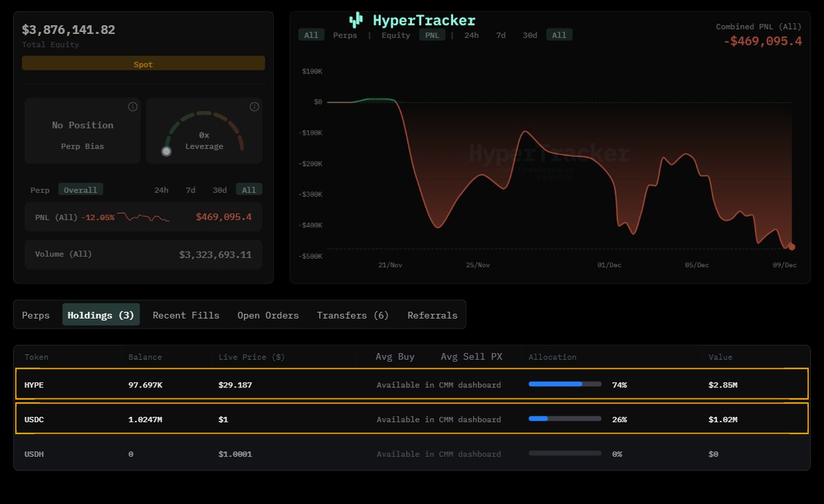Viewport: 824px width, 504px height.
Task: Toggle chart filter to Perps
Action: tap(345, 34)
